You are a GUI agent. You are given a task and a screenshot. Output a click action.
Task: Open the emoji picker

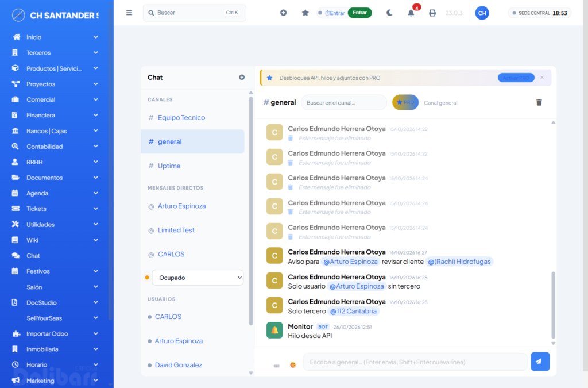(x=293, y=365)
